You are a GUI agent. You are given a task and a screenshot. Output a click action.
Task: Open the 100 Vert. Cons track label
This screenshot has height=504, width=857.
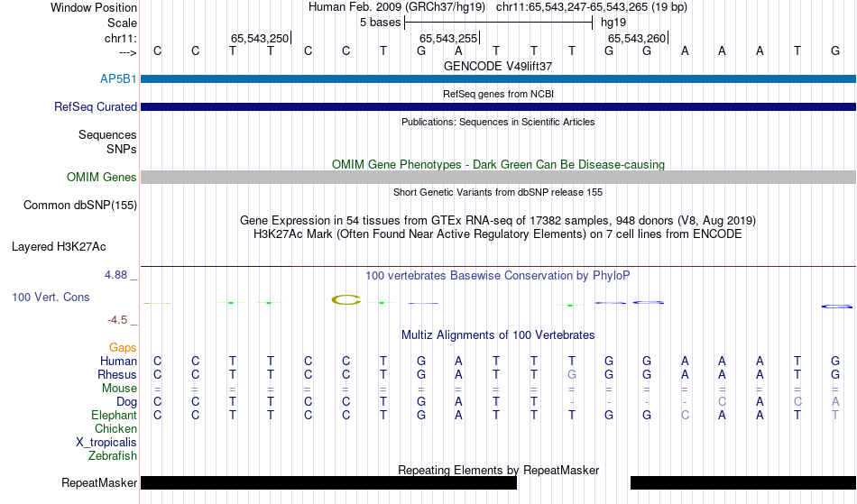(51, 297)
